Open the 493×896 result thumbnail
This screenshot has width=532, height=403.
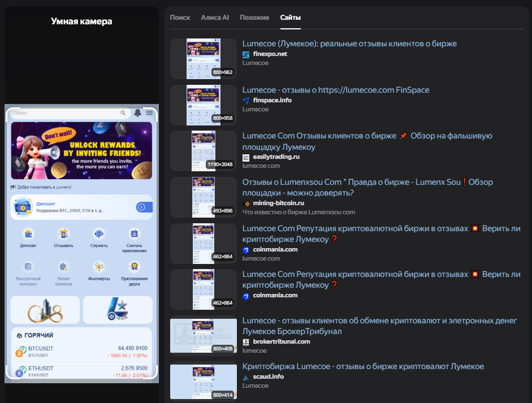point(203,197)
